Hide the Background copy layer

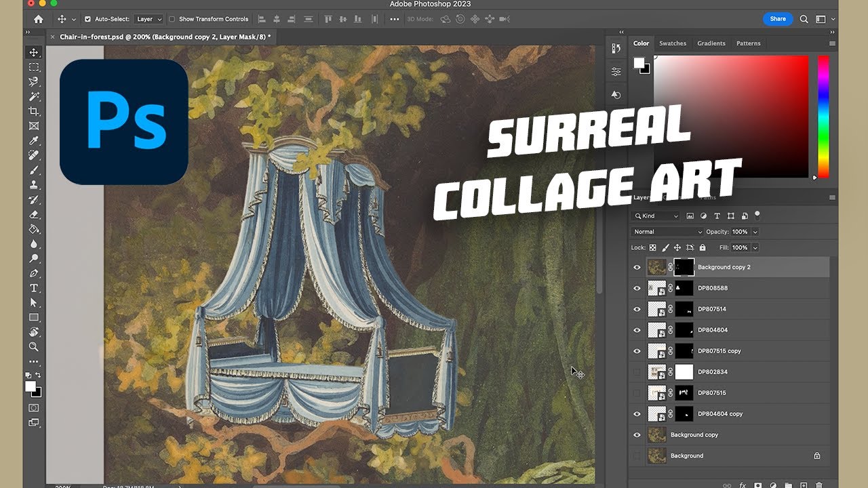[x=637, y=435]
